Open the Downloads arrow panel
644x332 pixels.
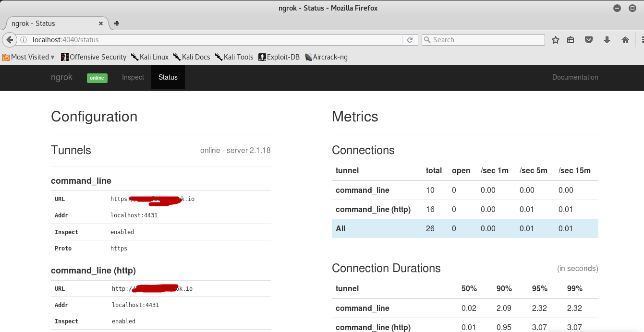(x=607, y=40)
